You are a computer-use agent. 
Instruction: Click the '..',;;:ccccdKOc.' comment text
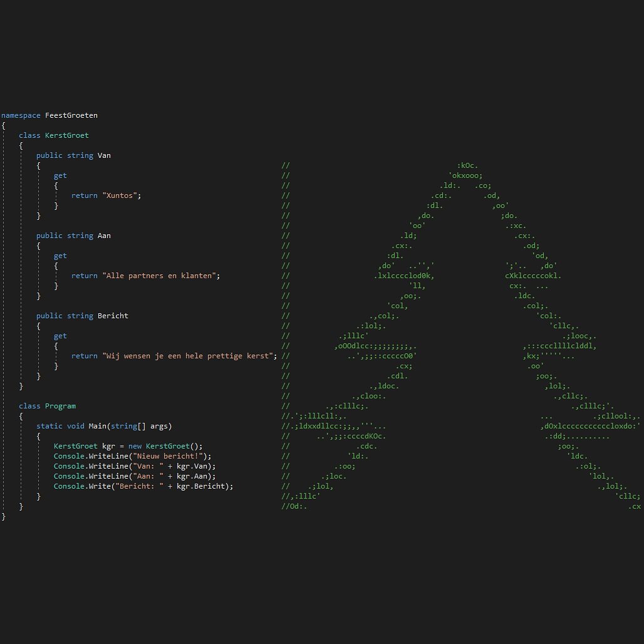coord(351,436)
